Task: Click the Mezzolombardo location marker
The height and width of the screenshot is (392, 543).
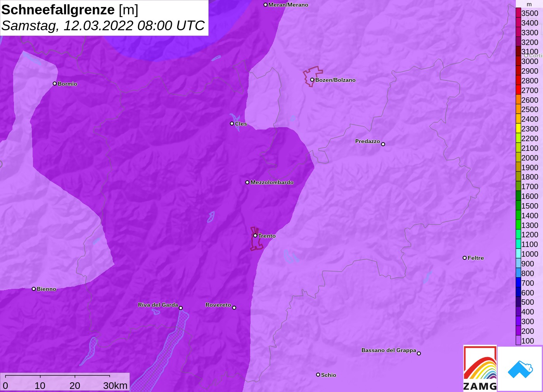Action: pos(247,182)
